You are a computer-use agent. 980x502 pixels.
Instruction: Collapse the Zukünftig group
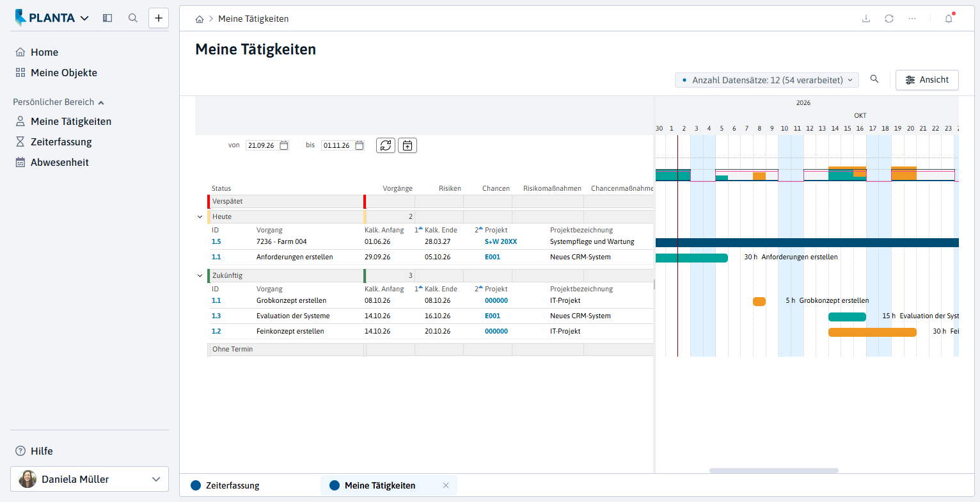[200, 276]
